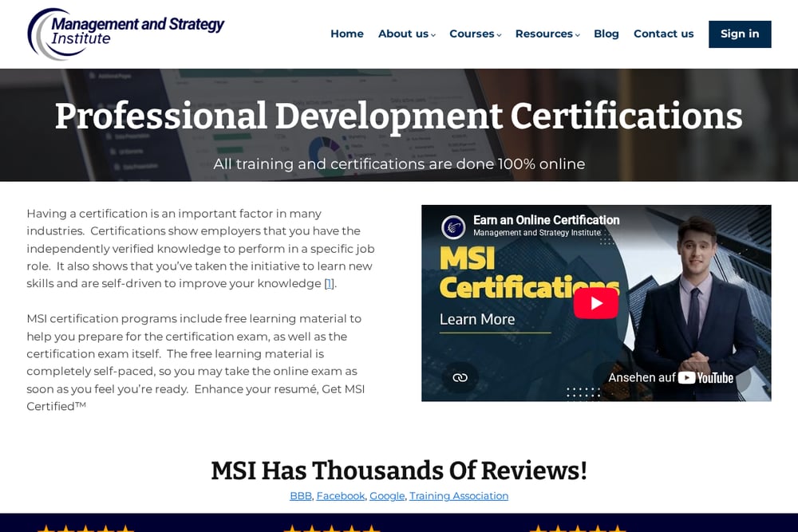Open the video title Earn an Online Certification
Viewport: 798px width, 532px height.
[546, 219]
